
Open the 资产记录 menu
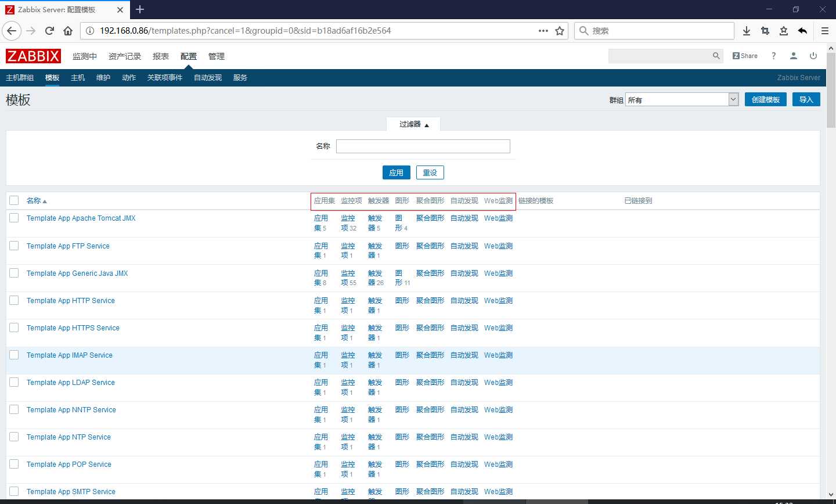(125, 56)
